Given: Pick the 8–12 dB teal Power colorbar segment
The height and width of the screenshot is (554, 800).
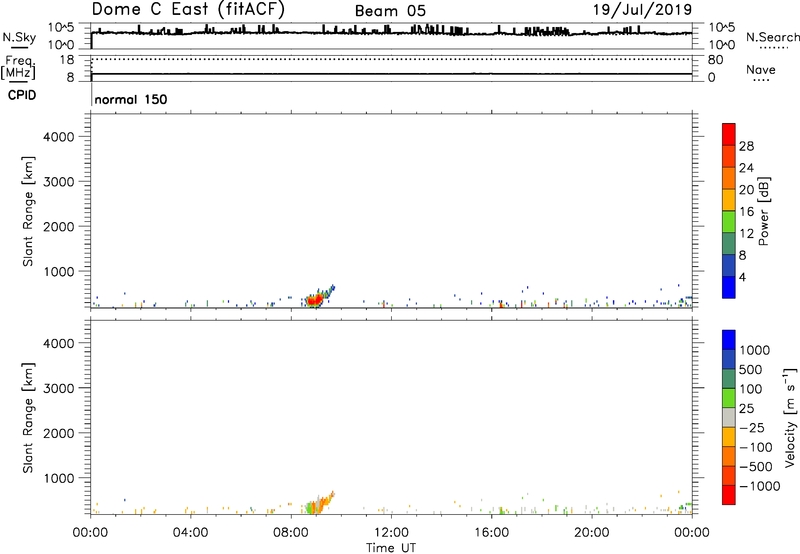Looking at the screenshot, I should pos(729,243).
